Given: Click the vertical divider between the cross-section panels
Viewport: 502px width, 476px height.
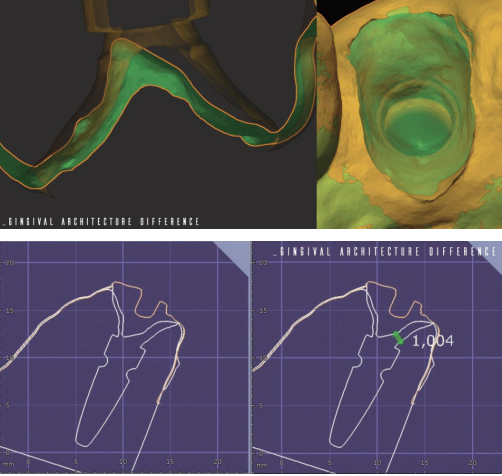Looking at the screenshot, I should pyautogui.click(x=251, y=357).
